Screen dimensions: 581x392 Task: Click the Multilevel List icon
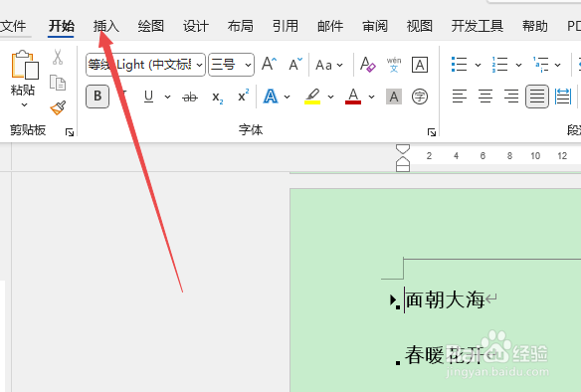tap(541, 65)
